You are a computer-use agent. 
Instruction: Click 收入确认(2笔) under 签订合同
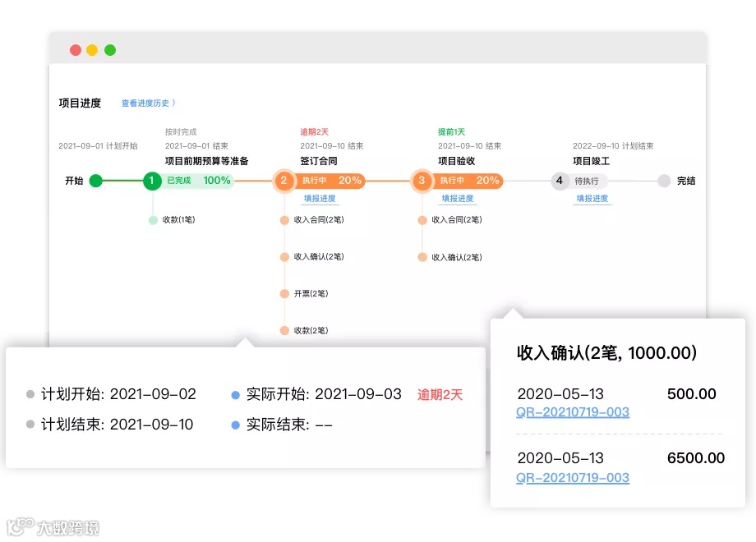(x=312, y=257)
